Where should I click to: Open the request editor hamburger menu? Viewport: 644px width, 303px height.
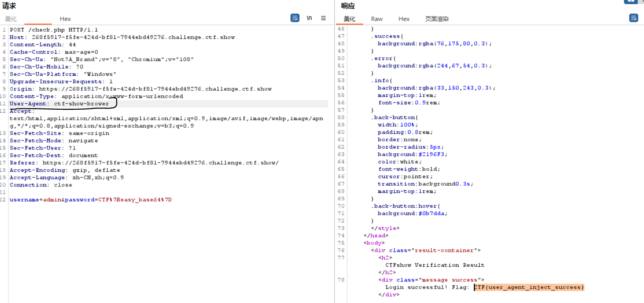click(323, 18)
